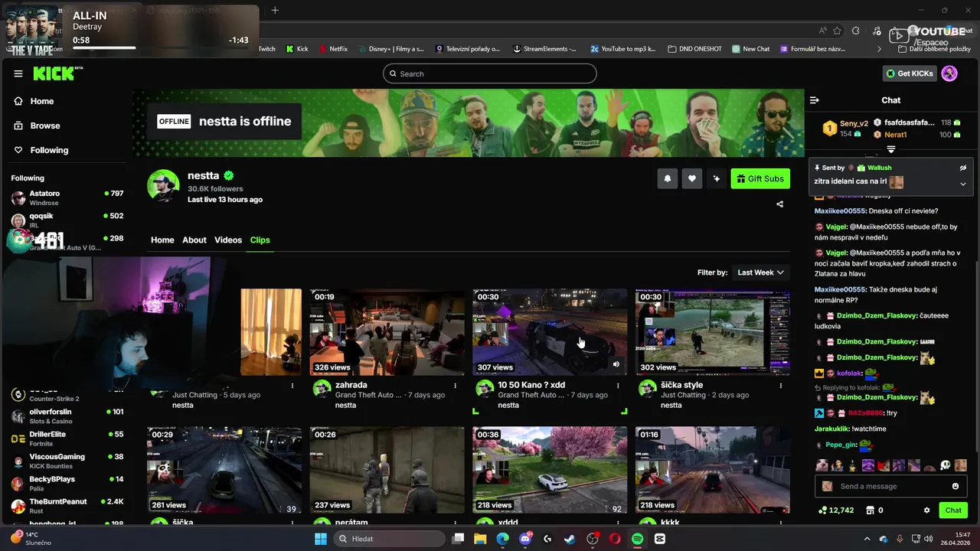Image resolution: width=980 pixels, height=551 pixels.
Task: Click the sparkle icon next to Gift Subs
Action: 717,178
